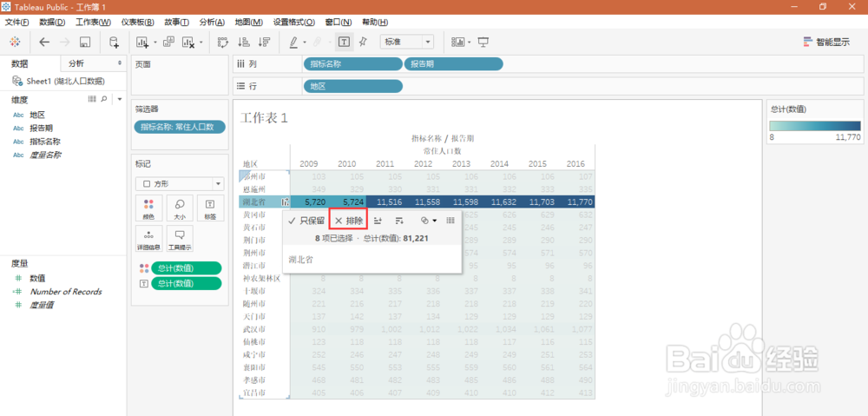Click the 指标名称: 常住人口数 filter pill

[180, 128]
